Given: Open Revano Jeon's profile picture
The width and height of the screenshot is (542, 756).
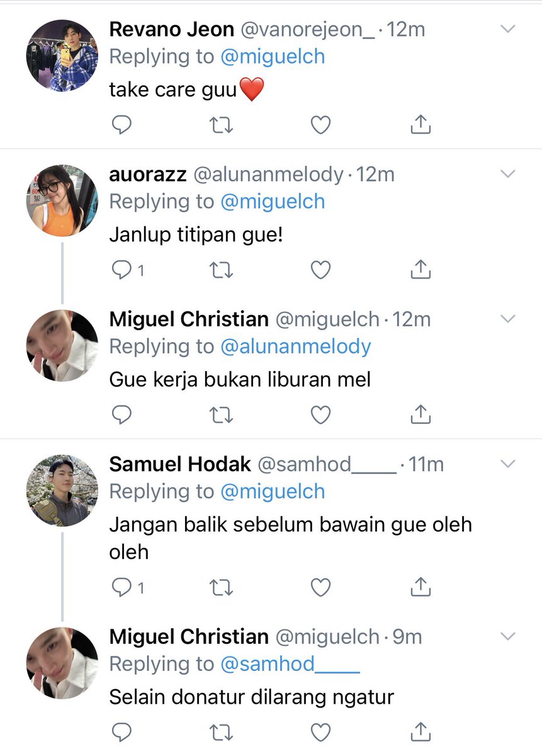Looking at the screenshot, I should point(62,55).
